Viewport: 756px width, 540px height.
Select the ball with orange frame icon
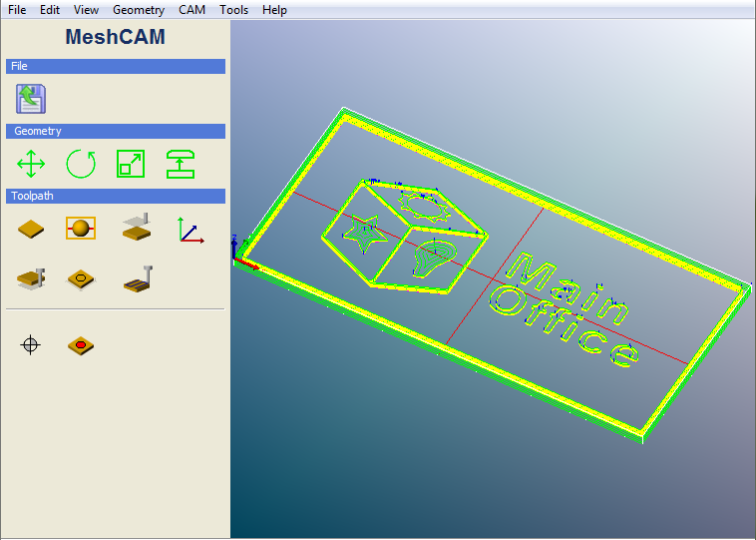pos(81,229)
